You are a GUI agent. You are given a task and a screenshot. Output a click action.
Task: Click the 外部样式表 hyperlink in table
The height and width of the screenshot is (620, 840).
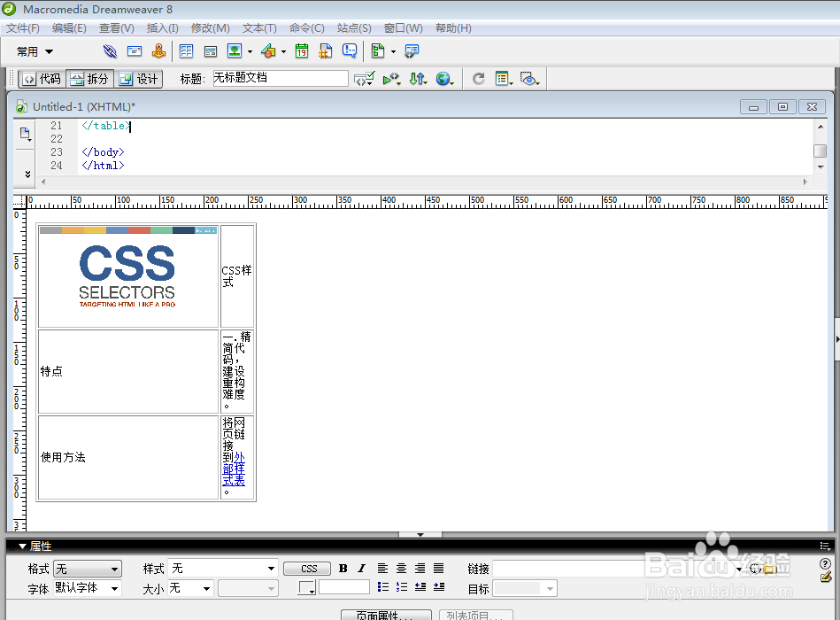point(235,469)
